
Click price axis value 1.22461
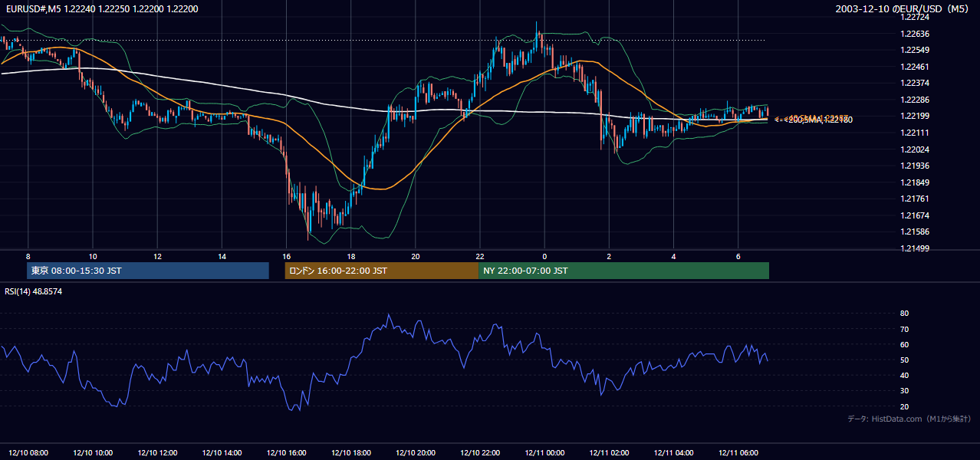[x=916, y=67]
